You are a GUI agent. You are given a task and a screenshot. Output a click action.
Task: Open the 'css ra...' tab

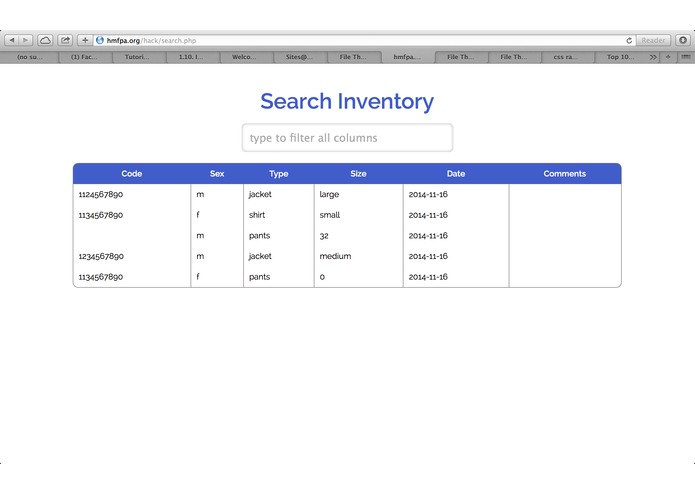pos(566,57)
